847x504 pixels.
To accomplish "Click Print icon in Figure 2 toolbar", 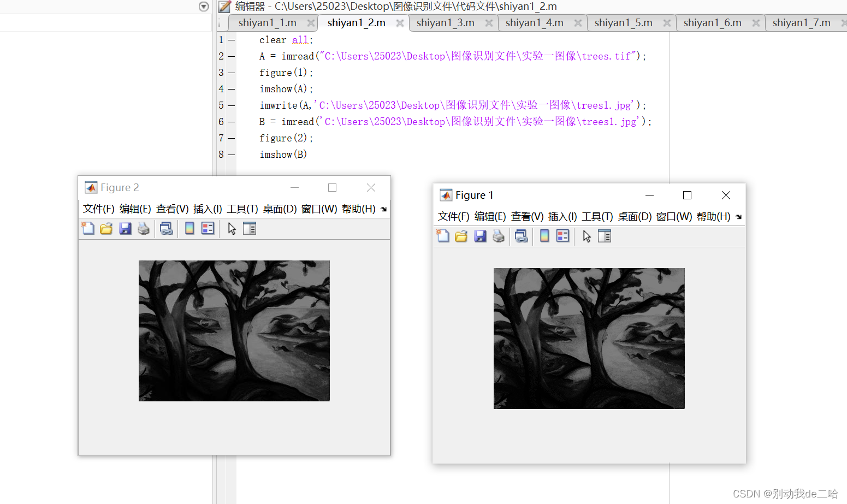I will (x=144, y=228).
